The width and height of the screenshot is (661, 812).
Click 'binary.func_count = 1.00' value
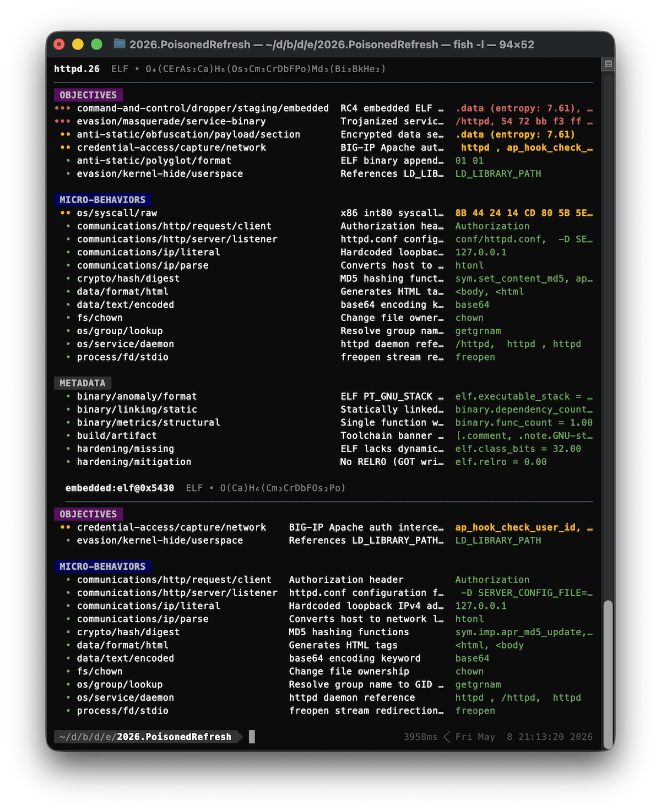tap(524, 423)
